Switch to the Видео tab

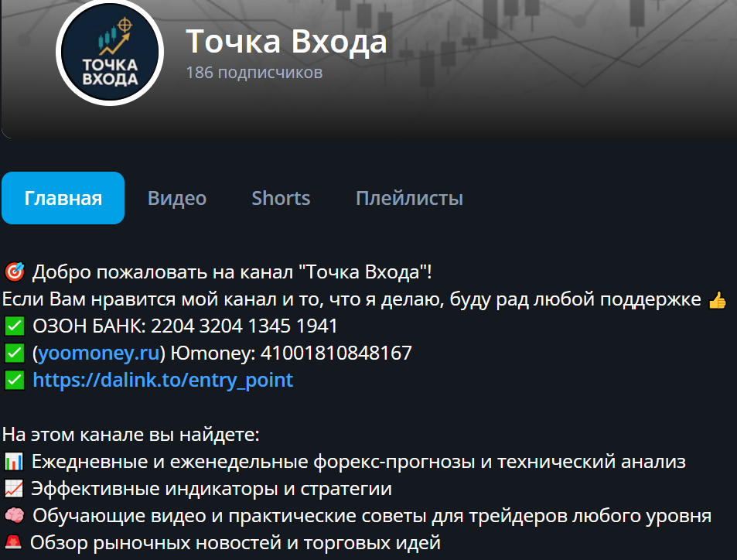point(177,198)
